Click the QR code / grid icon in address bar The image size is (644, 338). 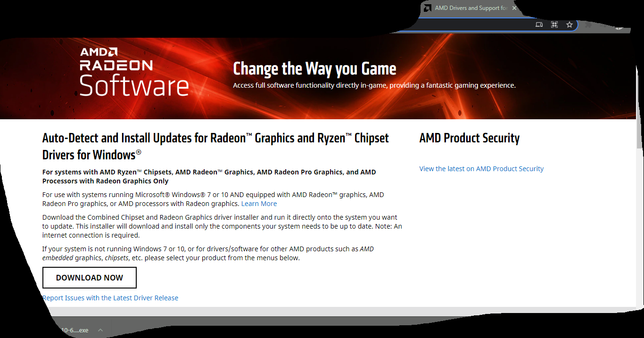(x=554, y=25)
